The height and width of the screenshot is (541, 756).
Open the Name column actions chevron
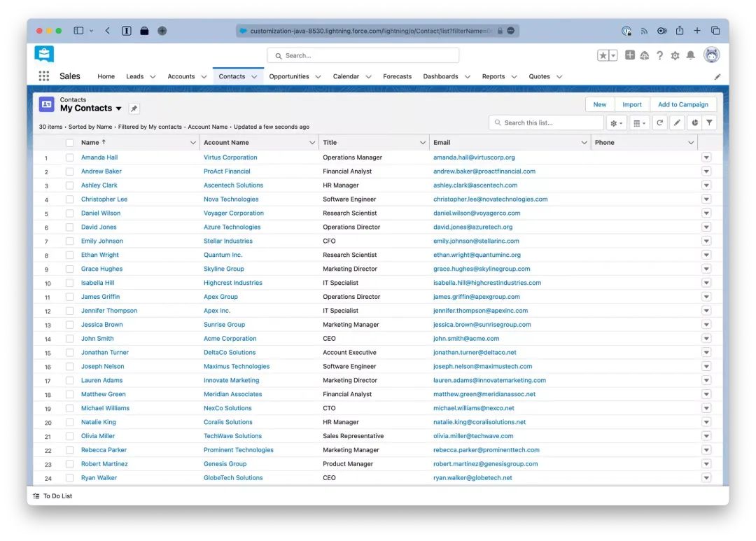[x=193, y=143]
